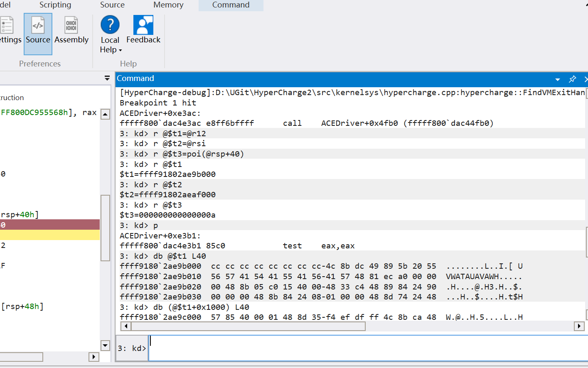Open Command window options dropdown arrow
588x368 pixels.
tap(558, 79)
